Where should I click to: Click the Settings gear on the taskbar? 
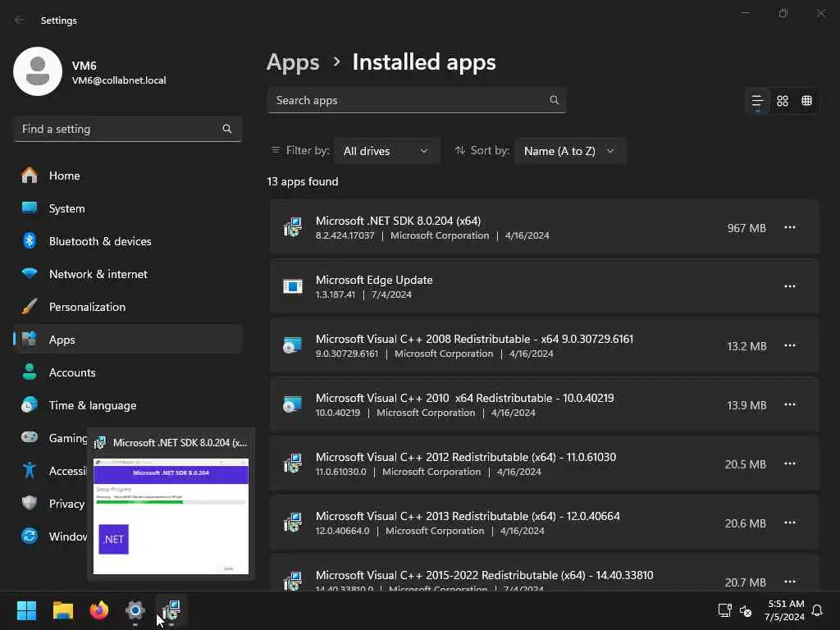[135, 610]
